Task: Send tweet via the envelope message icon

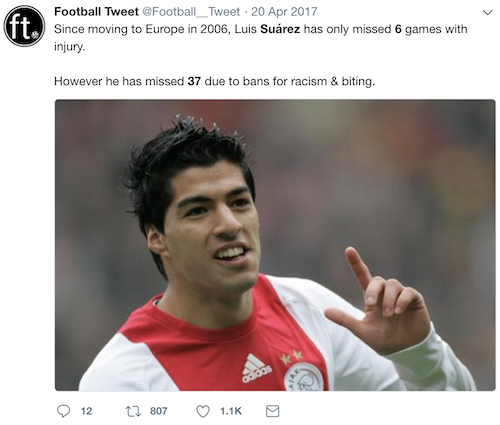Action: tap(272, 411)
